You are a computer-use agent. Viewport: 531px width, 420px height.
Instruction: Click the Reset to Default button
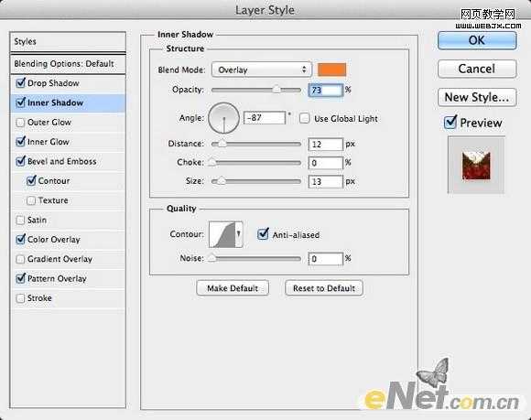pyautogui.click(x=324, y=288)
